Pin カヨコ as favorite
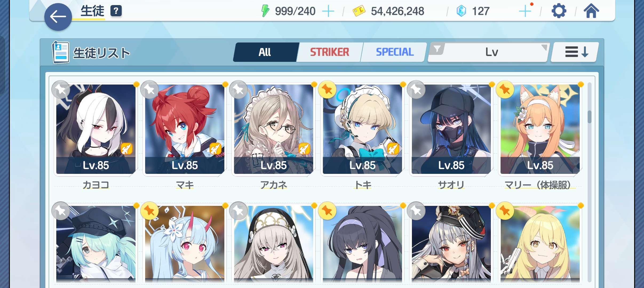Screen dimensions: 644x288 click(x=61, y=89)
